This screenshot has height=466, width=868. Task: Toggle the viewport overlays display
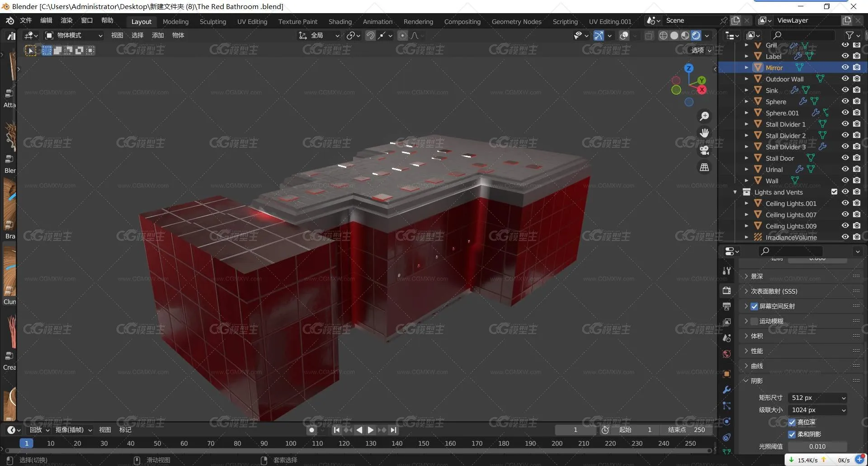click(624, 36)
